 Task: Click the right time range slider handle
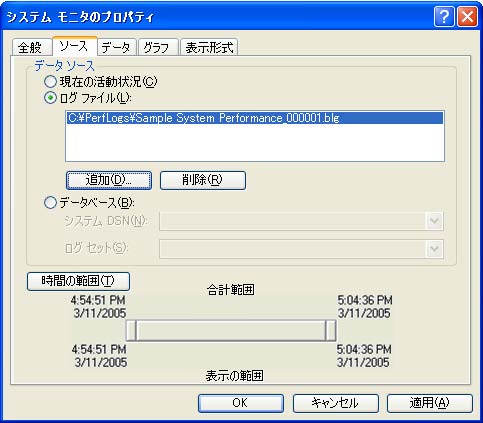pos(330,330)
